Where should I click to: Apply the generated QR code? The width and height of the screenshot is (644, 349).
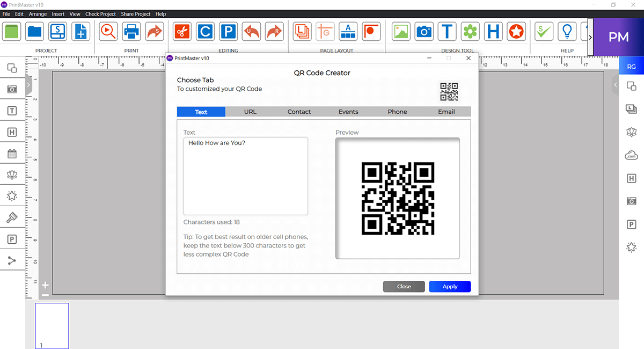tap(450, 286)
